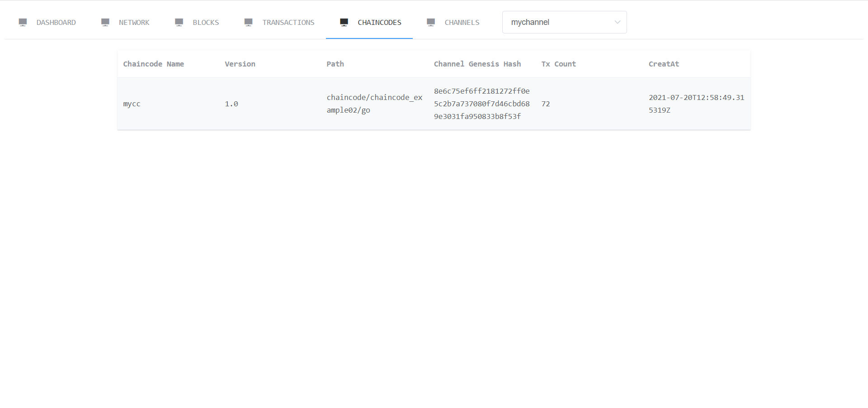Open the DASHBOARD page
This screenshot has width=868, height=408.
point(56,22)
